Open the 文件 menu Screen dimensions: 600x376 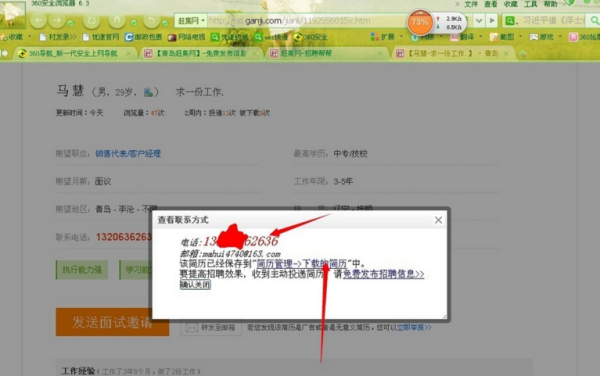(471, 4)
